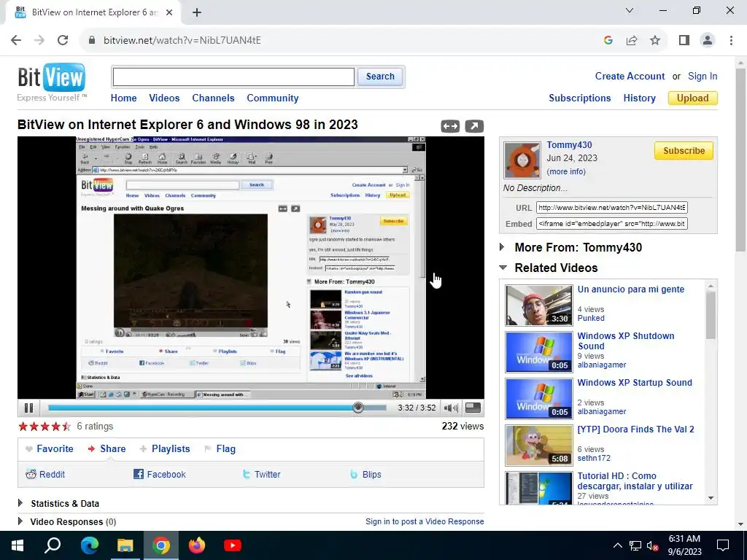
Task: Click the Google icon in address bar
Action: (x=608, y=41)
